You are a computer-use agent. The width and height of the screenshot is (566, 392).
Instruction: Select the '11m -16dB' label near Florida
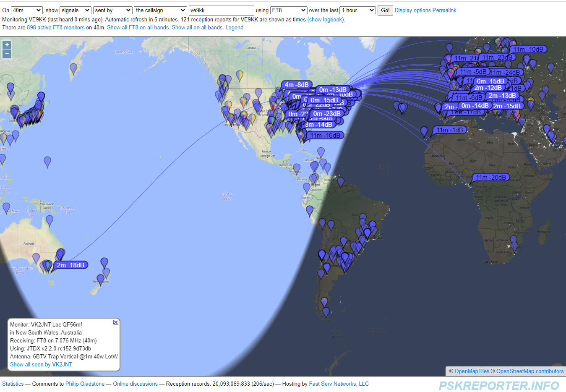point(325,136)
